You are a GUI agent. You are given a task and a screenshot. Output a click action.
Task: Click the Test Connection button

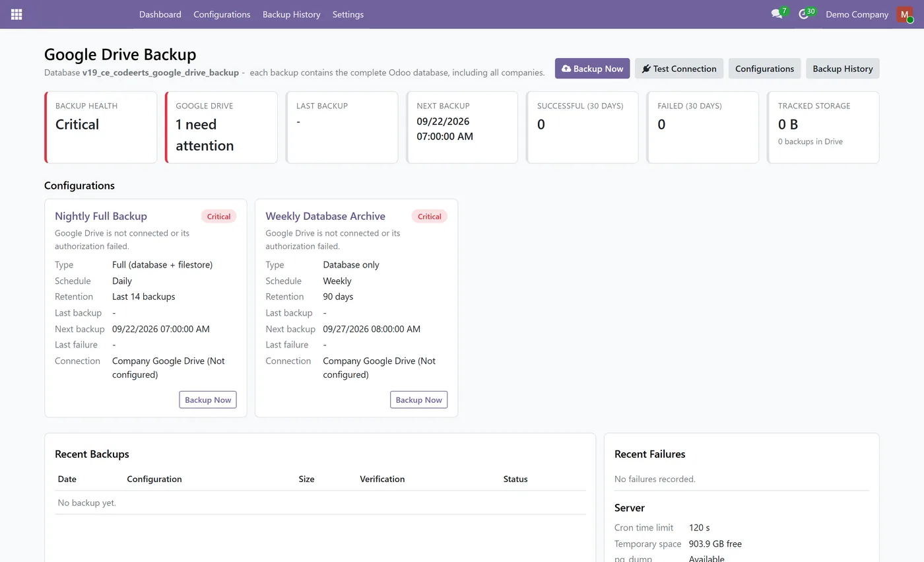pos(679,69)
